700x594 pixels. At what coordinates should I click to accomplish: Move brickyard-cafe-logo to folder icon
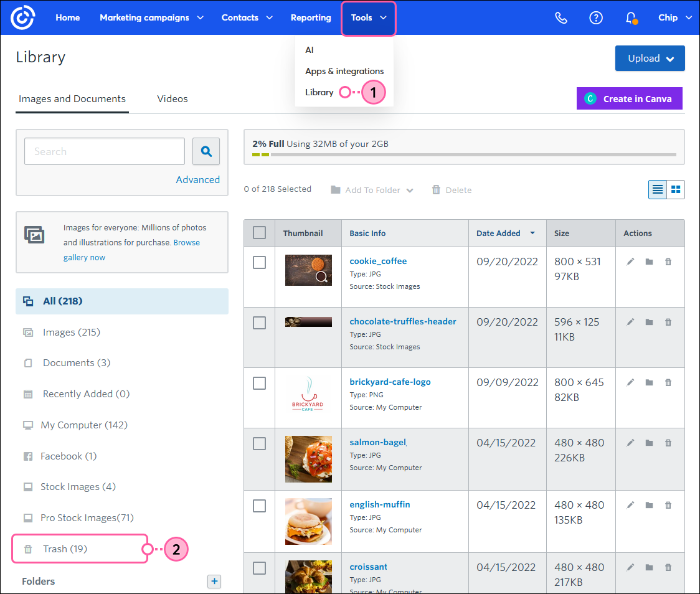649,382
